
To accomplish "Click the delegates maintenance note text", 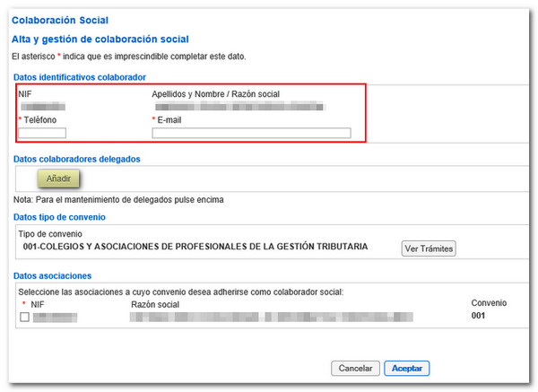I will tap(117, 199).
